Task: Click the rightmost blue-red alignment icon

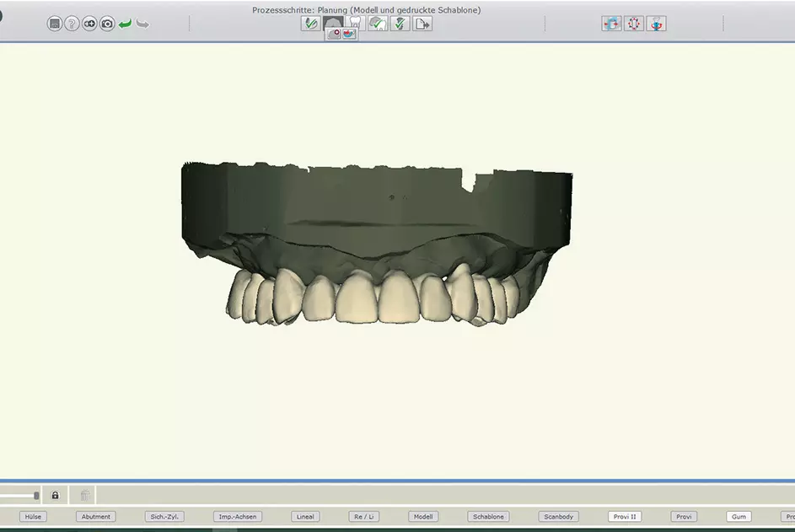Action: pos(656,24)
